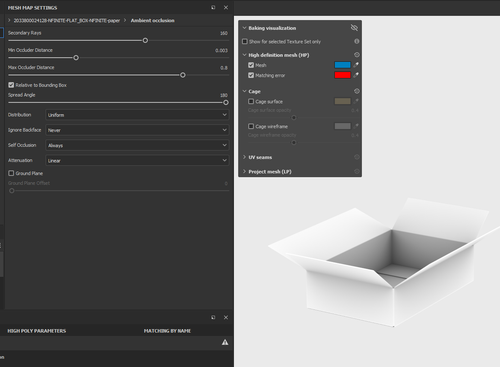Enable the Cage wireframe checkbox
The width and height of the screenshot is (500, 367).
251,126
